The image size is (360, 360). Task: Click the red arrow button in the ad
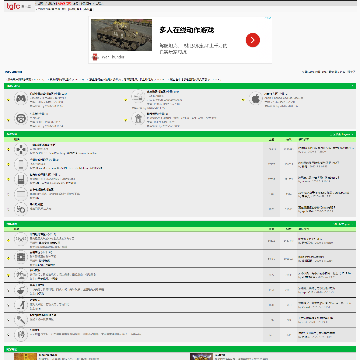253,40
